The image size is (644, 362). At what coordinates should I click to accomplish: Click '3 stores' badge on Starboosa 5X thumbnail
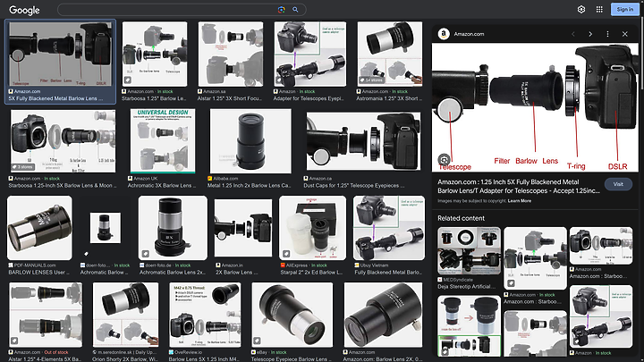point(23,166)
